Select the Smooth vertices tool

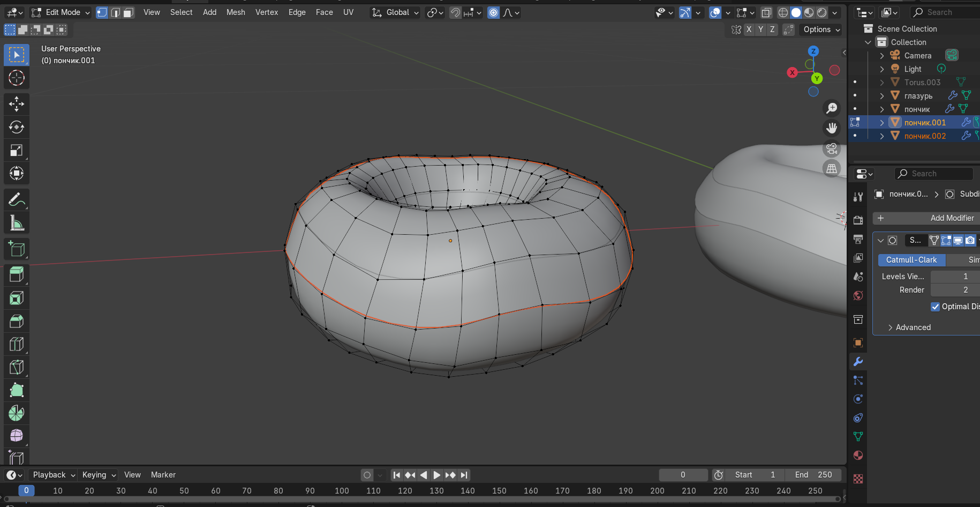click(x=17, y=436)
